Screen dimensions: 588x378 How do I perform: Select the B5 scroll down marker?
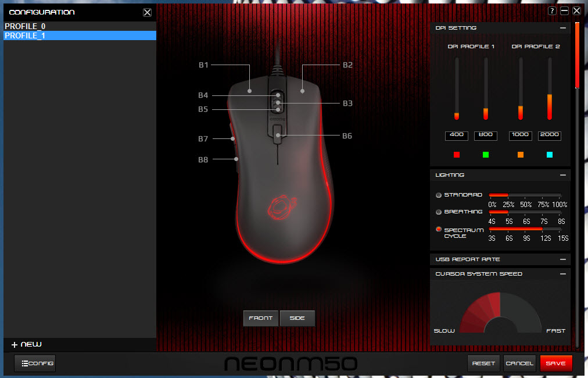[278, 109]
